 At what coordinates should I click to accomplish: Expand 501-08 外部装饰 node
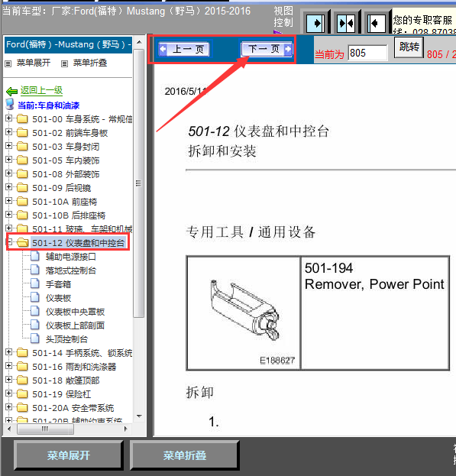9,173
